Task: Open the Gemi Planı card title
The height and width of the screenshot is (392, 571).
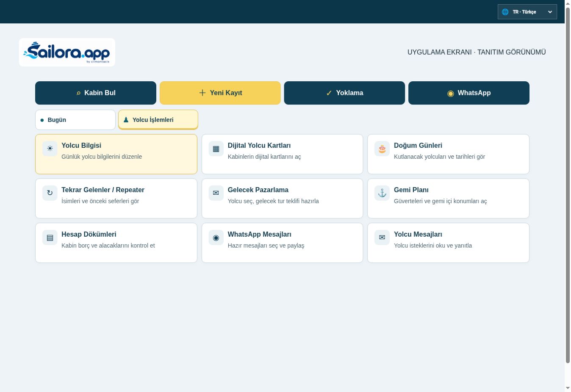Action: (x=411, y=190)
